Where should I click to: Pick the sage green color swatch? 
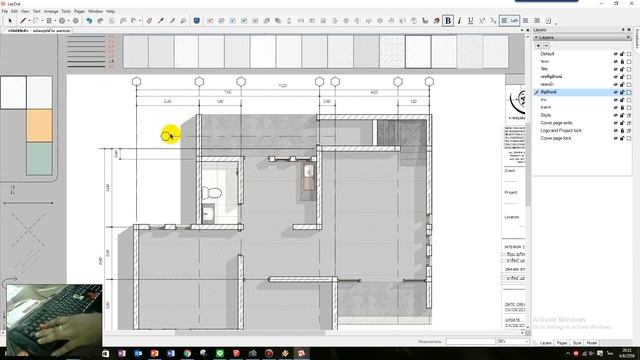39,159
